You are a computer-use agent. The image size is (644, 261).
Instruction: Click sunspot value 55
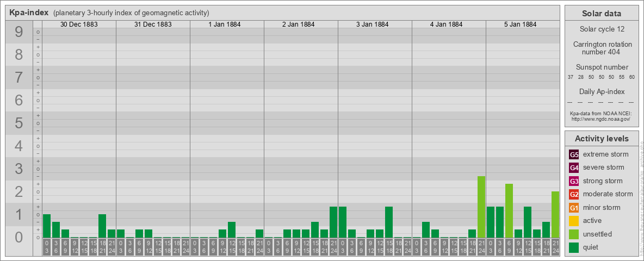click(622, 77)
